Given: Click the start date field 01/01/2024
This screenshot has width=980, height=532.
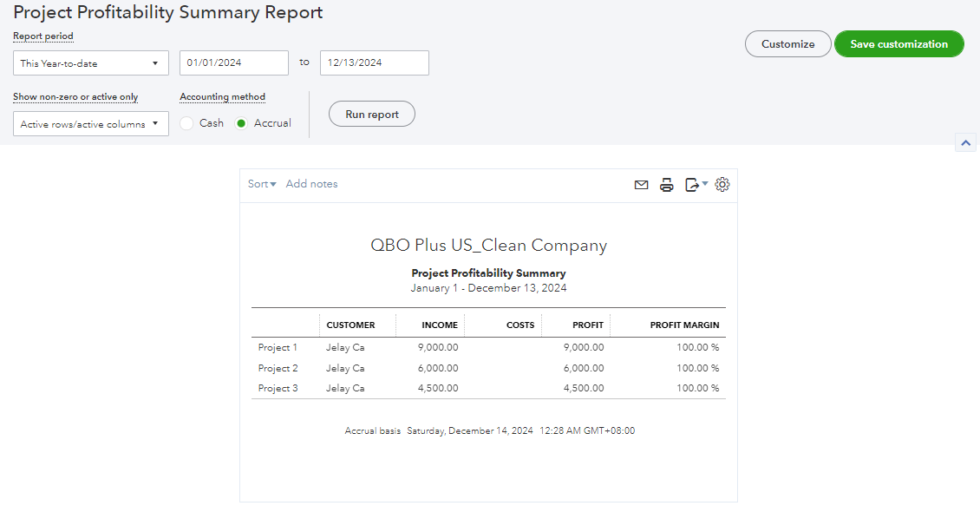Looking at the screenshot, I should click(x=234, y=63).
